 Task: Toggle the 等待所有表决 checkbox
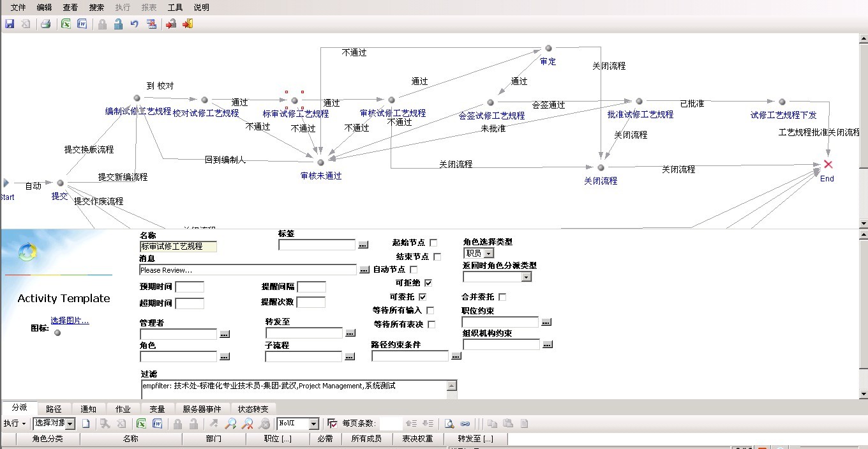[x=431, y=324]
